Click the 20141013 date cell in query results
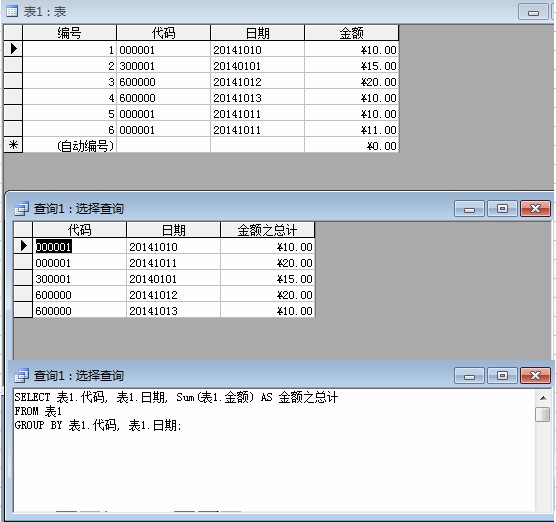This screenshot has height=522, width=556. 173,311
